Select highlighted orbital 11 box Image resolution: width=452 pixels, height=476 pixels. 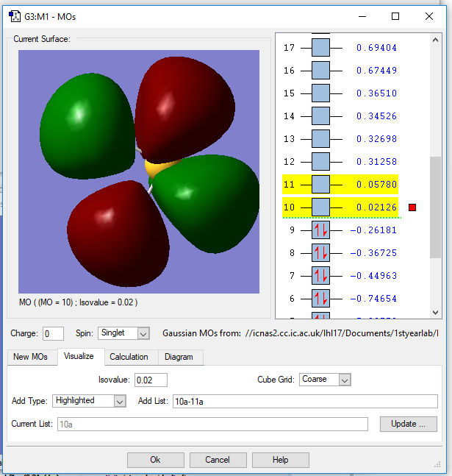pos(320,184)
